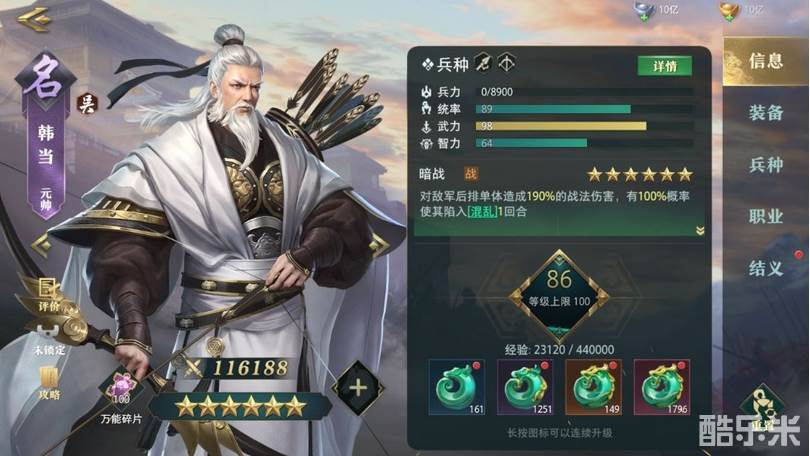Click the plus button beside stars
This screenshot has width=810, height=456.
coord(357,387)
